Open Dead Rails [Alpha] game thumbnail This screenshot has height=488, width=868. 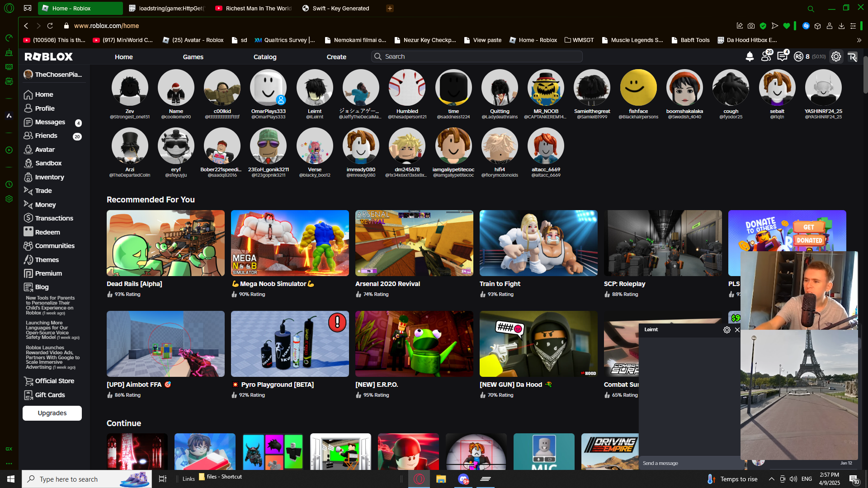[165, 243]
